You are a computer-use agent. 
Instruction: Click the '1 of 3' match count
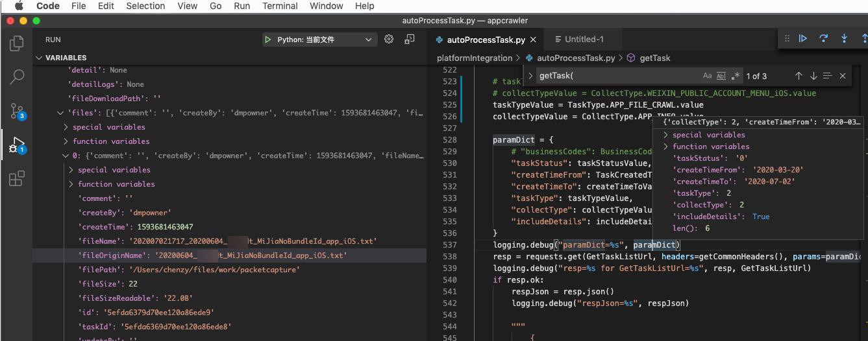756,76
